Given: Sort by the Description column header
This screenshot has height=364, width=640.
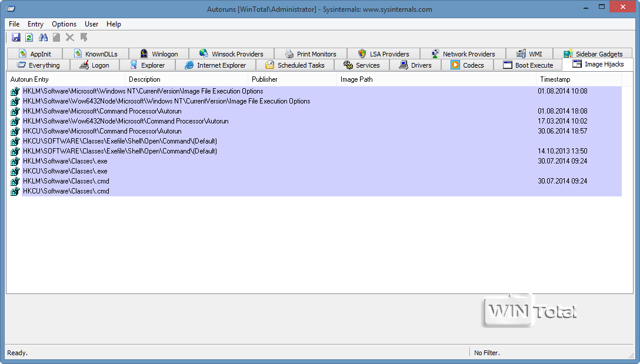Looking at the screenshot, I should (186, 79).
